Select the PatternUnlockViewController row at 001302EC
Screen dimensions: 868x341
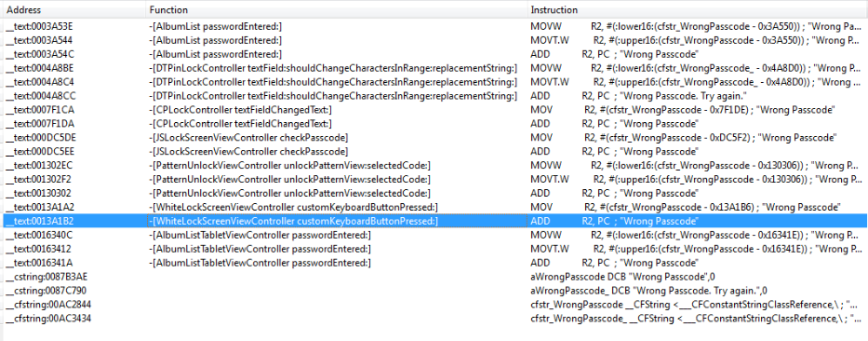coord(434,165)
